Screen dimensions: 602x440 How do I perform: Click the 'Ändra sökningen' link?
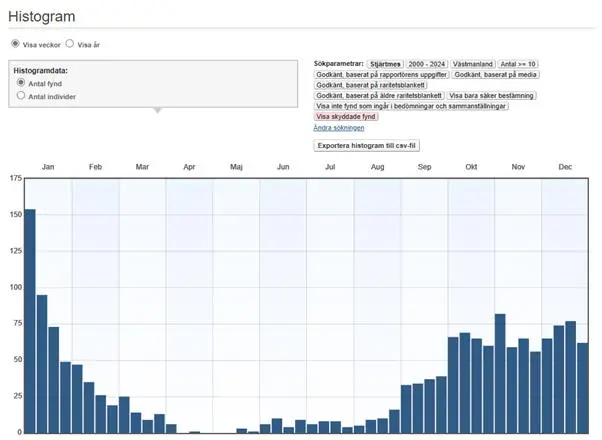(338, 128)
